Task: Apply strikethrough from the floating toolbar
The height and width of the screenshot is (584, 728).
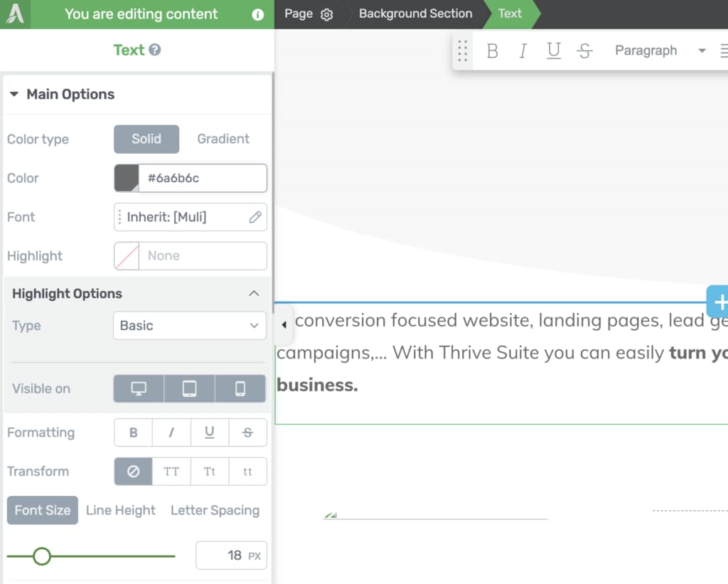Action: [x=584, y=51]
